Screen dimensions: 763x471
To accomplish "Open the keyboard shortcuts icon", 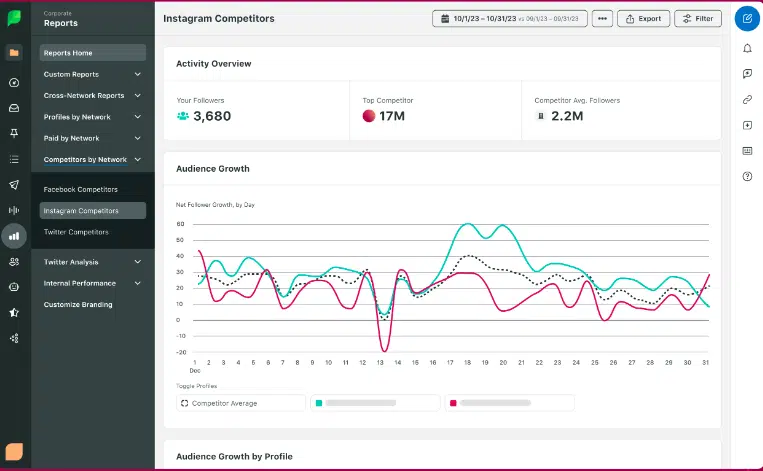I will 747,151.
